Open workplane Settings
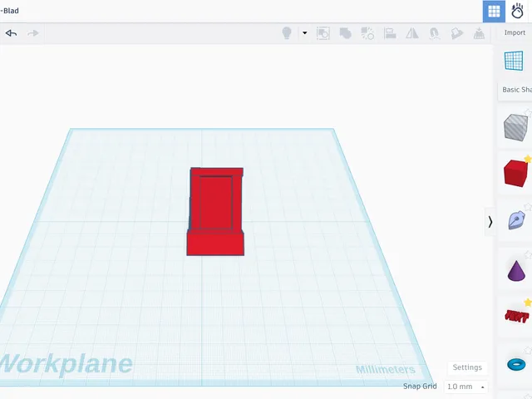Viewport: 532px width, 399px height. [x=467, y=367]
